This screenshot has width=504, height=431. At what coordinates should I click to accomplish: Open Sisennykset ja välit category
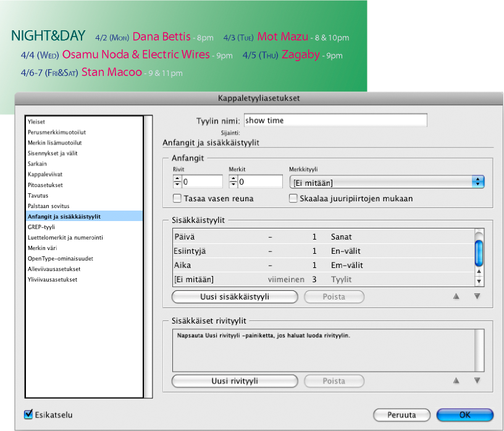point(52,153)
